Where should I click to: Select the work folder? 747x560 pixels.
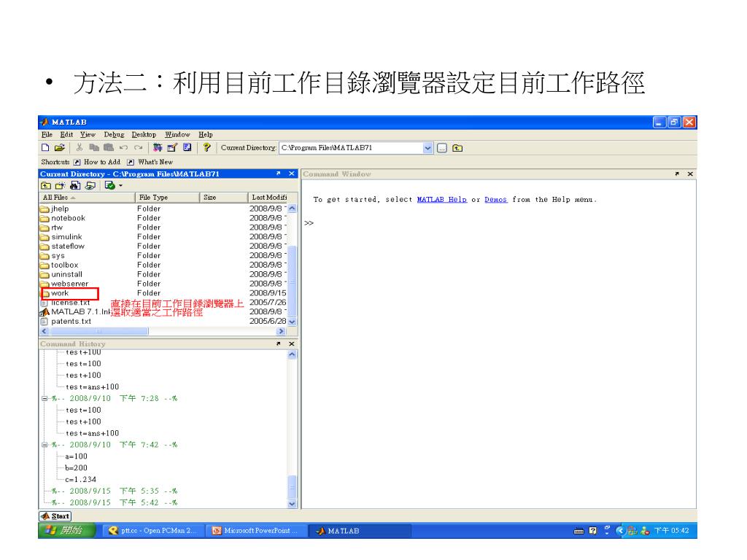(60, 293)
